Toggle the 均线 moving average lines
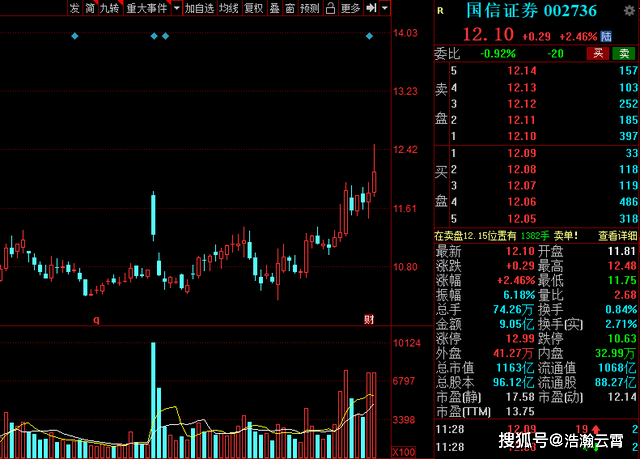640x459 pixels. 229,8
